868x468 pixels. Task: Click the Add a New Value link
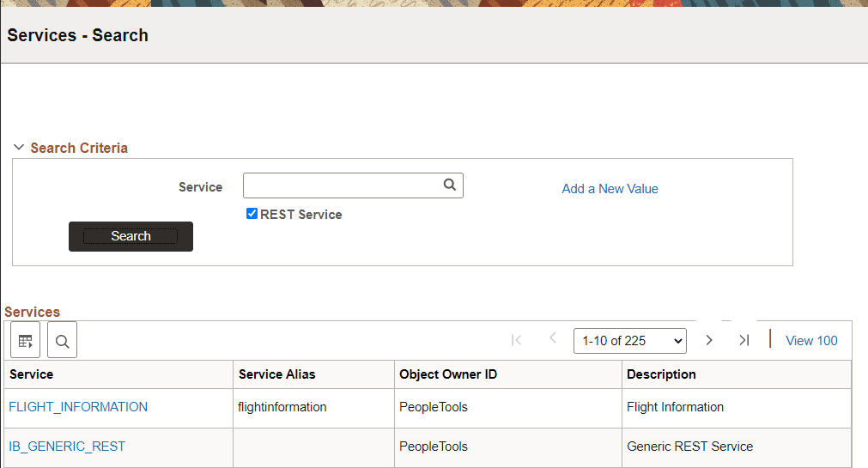(610, 189)
